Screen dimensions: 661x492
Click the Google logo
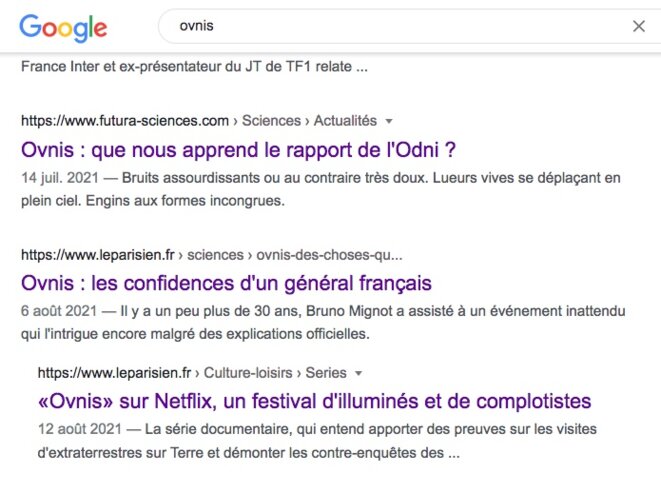(x=63, y=28)
